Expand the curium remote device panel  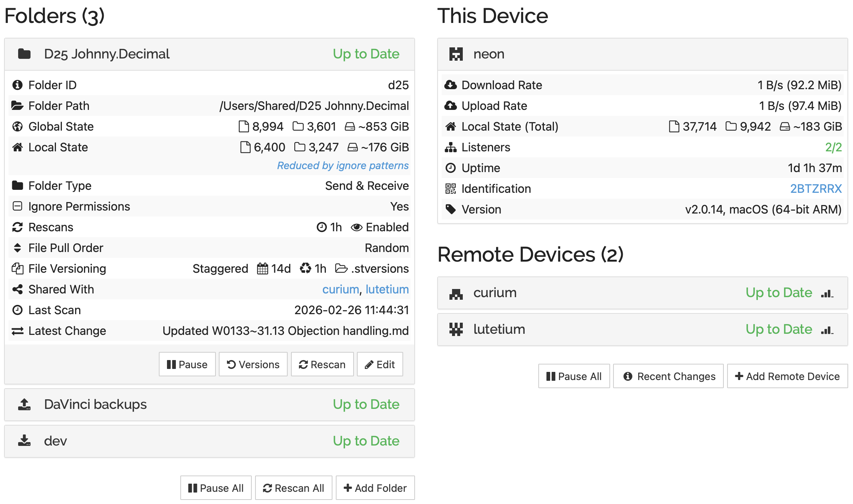(x=495, y=293)
